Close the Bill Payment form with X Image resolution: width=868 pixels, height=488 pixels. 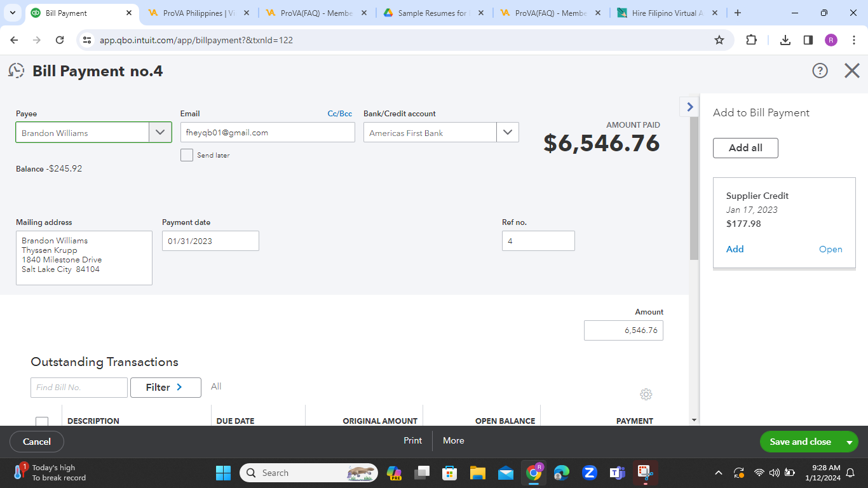pyautogui.click(x=852, y=71)
